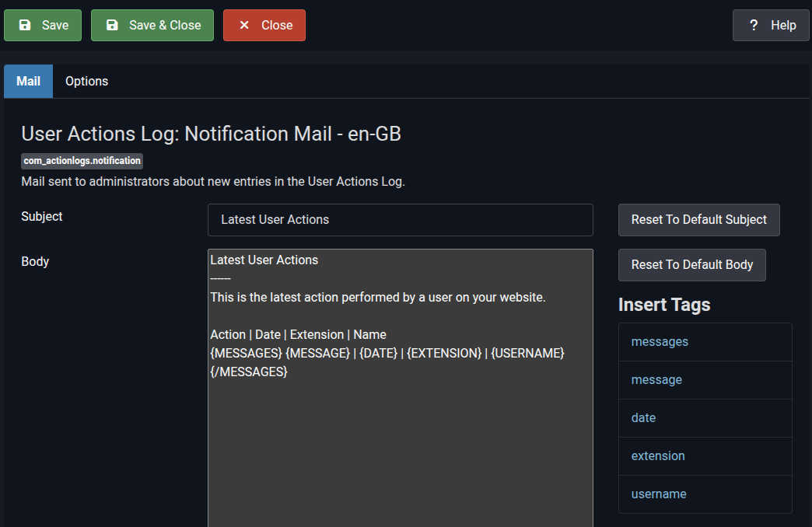Save and close the mail editor

(152, 25)
